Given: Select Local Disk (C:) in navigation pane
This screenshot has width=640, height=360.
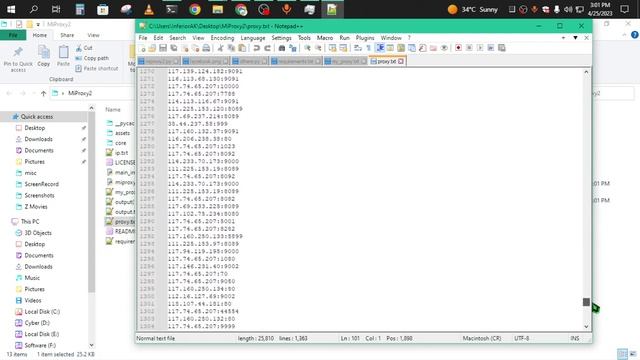Looking at the screenshot, I should point(42,312).
